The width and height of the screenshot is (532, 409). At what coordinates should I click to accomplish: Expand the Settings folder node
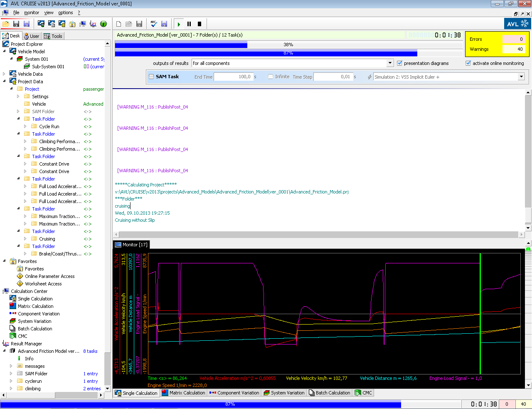(18, 97)
